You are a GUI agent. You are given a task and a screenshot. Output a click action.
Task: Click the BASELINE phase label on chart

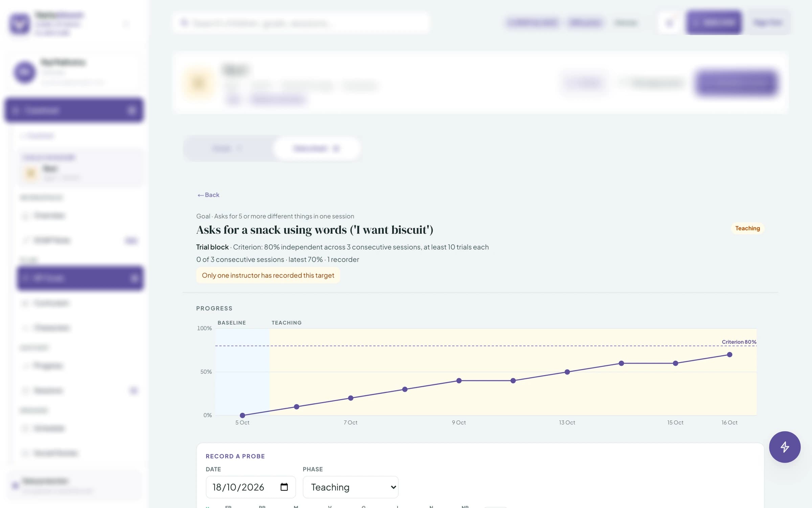pyautogui.click(x=232, y=323)
